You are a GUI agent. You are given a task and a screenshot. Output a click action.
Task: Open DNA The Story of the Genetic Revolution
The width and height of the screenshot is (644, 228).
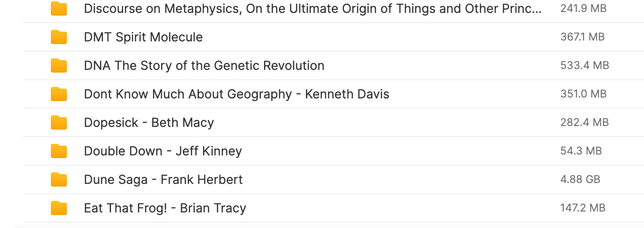pyautogui.click(x=204, y=65)
